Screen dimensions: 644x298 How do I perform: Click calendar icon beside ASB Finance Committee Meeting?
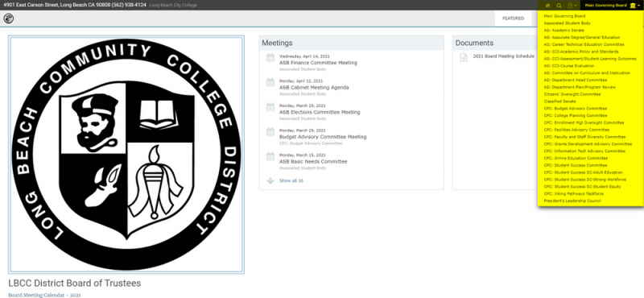click(270, 57)
